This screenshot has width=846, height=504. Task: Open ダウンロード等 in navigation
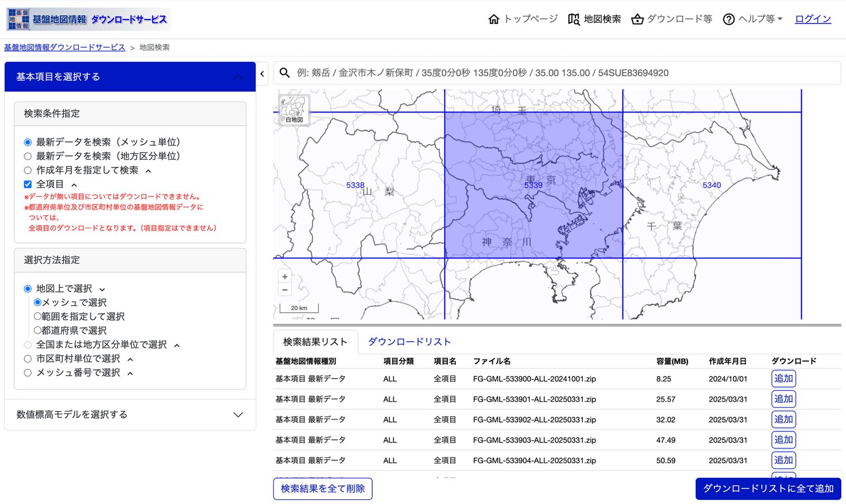point(679,19)
